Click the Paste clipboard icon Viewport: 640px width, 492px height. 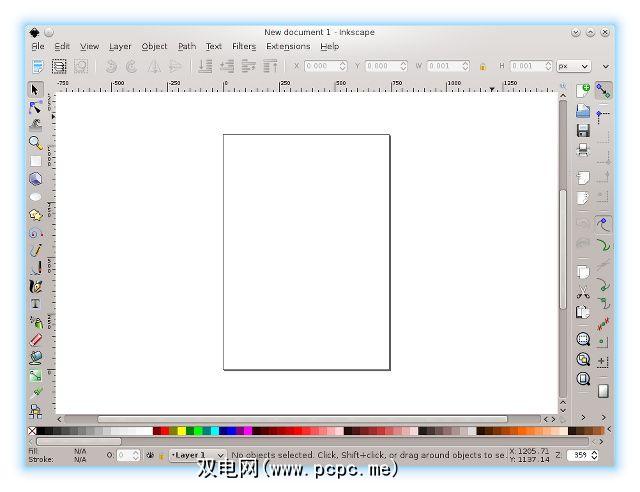(583, 312)
